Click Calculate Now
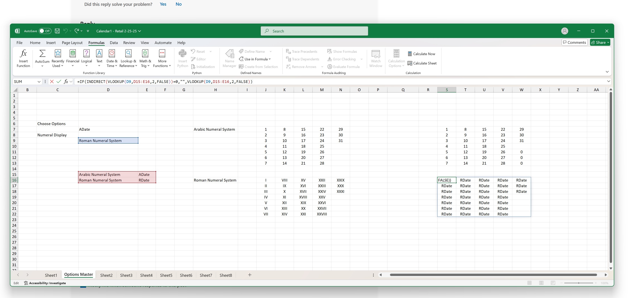The image size is (644, 298). (x=421, y=54)
